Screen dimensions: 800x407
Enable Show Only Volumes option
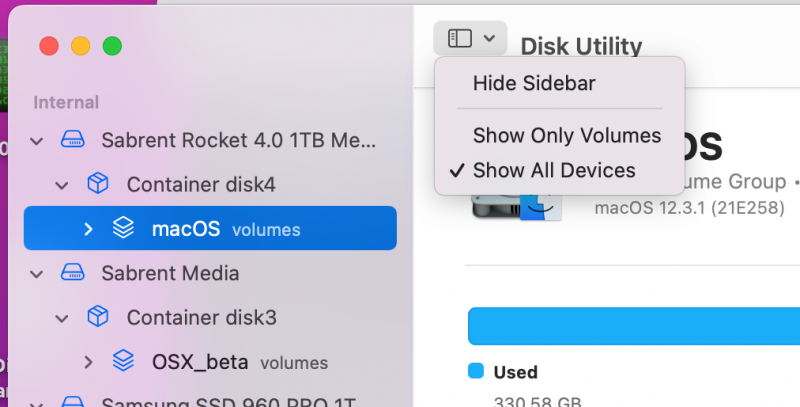[566, 135]
